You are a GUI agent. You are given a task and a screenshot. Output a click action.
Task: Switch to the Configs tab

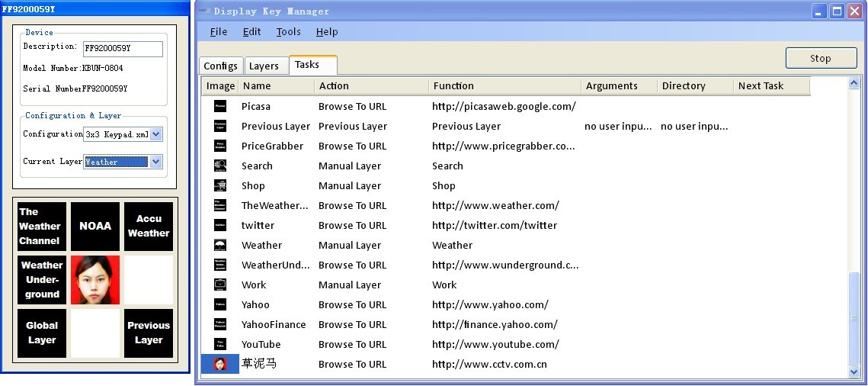tap(221, 66)
